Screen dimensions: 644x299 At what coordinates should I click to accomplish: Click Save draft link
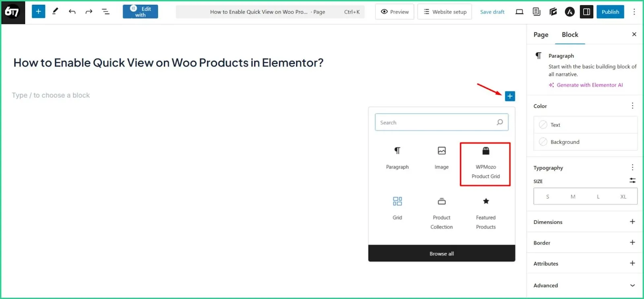492,12
